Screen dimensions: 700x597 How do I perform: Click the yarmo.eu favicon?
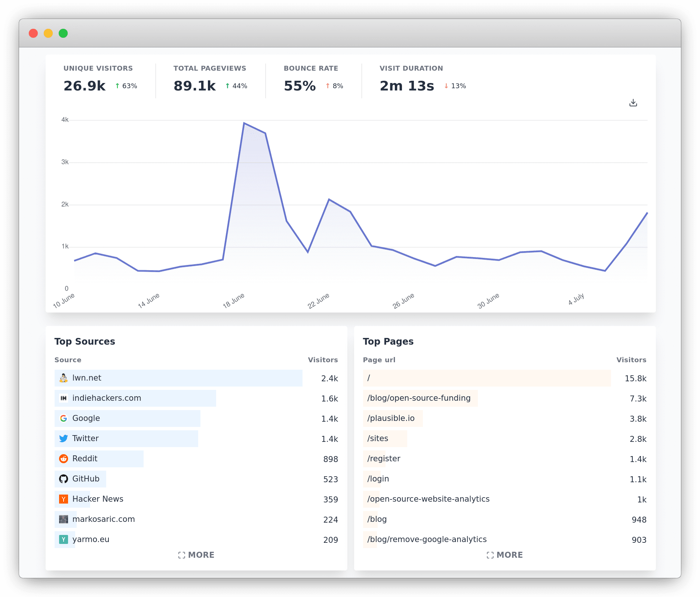64,539
